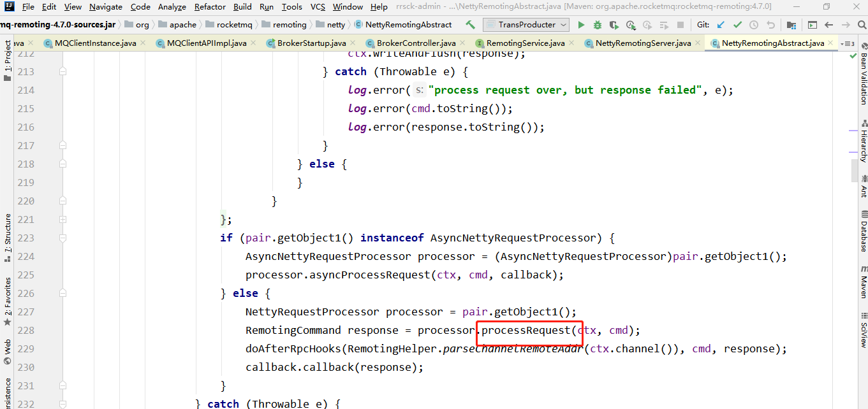Open the 2: Favorites tool window

[7, 301]
